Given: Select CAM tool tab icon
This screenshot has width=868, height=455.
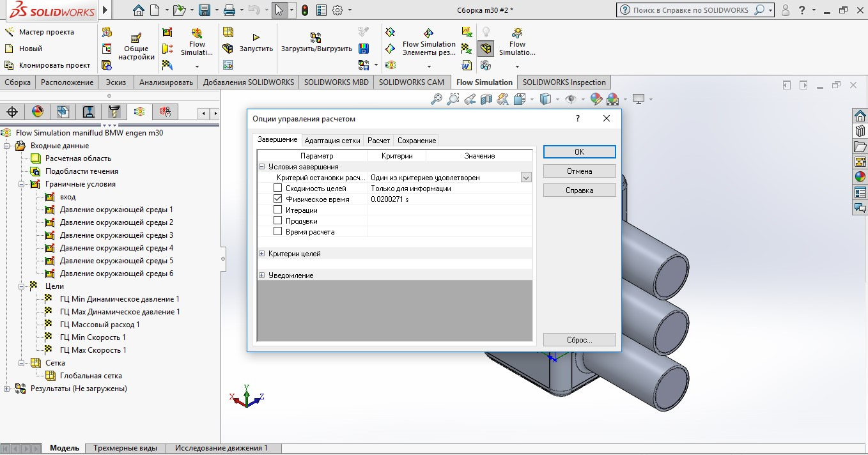Looking at the screenshot, I should 114,112.
